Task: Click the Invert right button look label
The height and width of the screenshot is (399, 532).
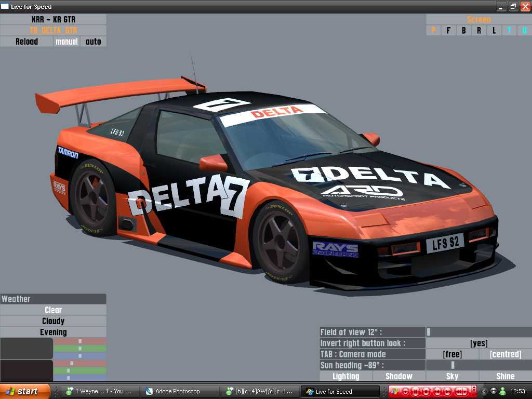Action: pyautogui.click(x=372, y=343)
